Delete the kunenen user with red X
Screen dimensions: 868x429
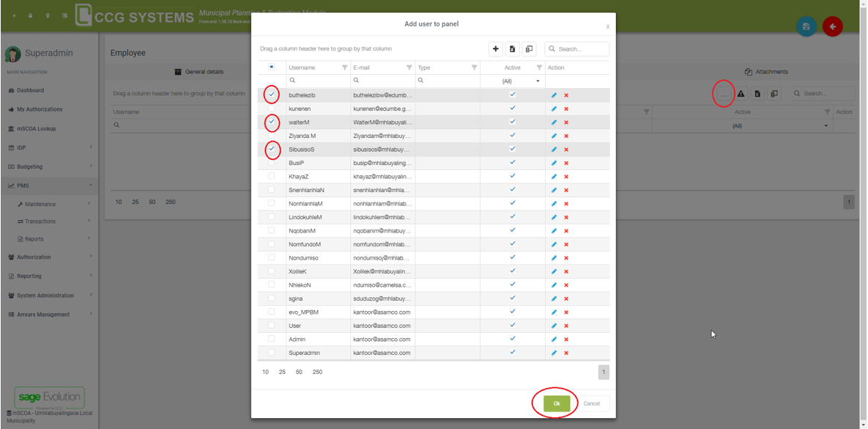click(566, 109)
